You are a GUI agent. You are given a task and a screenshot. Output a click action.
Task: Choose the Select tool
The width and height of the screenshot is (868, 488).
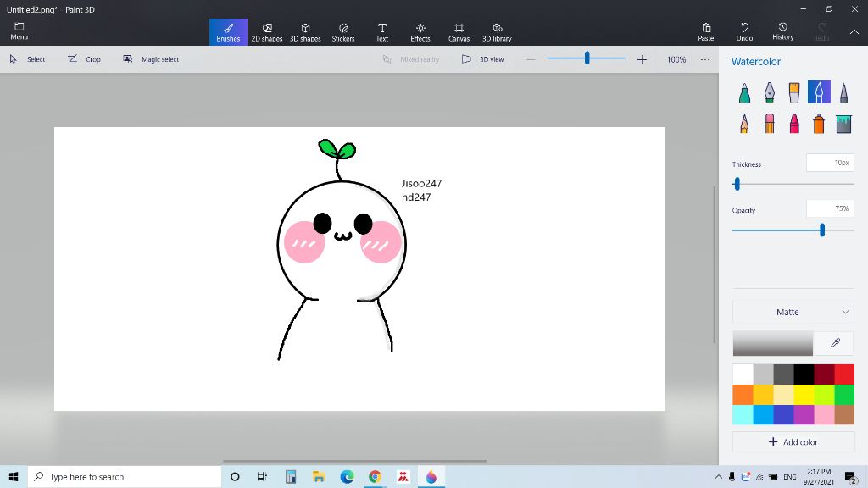[27, 59]
